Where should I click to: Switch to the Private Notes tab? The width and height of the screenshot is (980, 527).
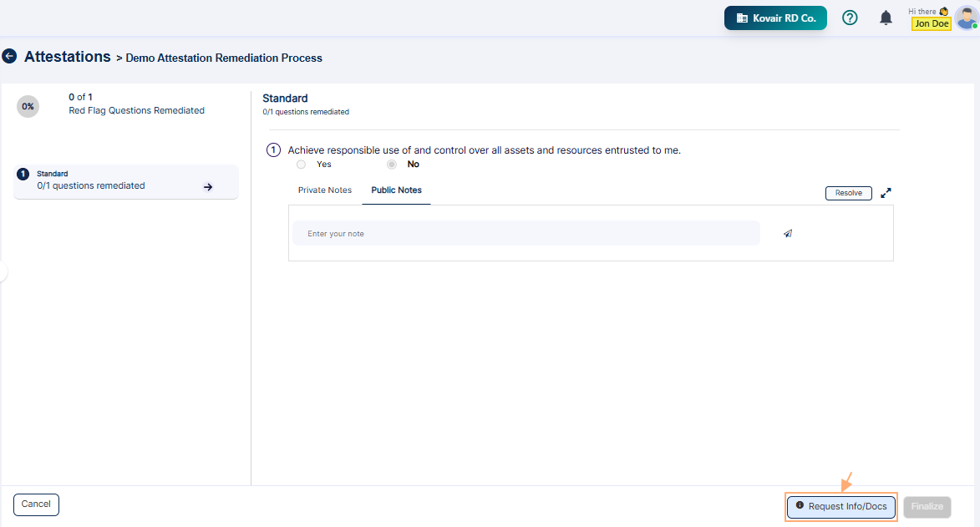pos(325,190)
